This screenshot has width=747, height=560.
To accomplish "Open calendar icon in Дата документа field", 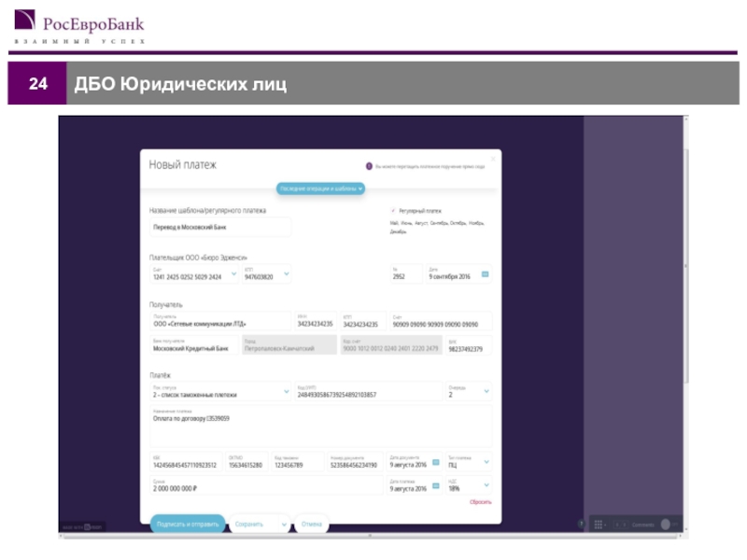I will [x=435, y=462].
